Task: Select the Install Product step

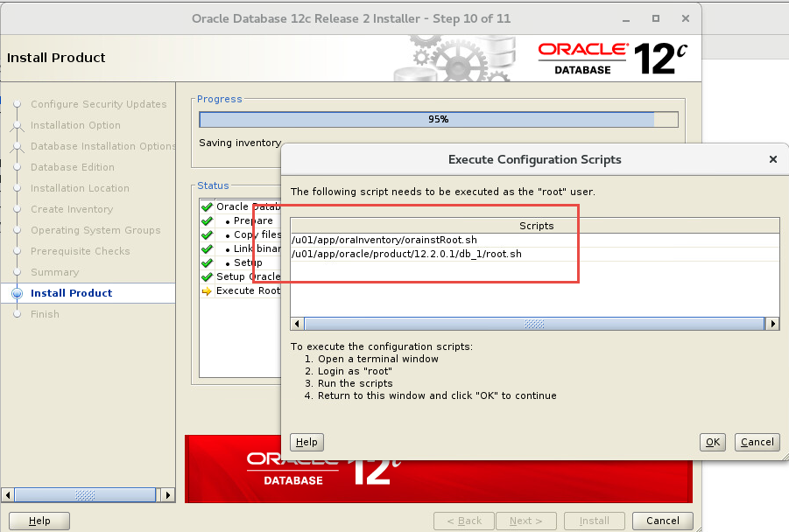Action: 72,293
